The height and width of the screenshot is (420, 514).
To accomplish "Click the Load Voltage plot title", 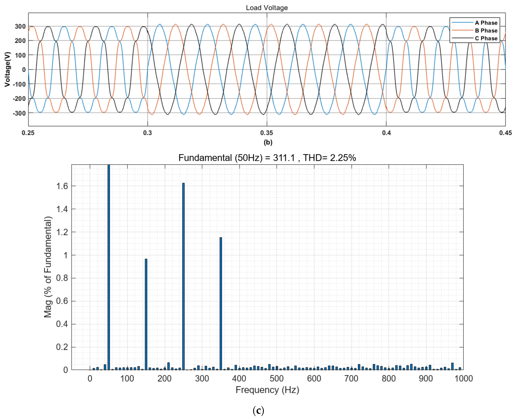I will click(x=267, y=8).
